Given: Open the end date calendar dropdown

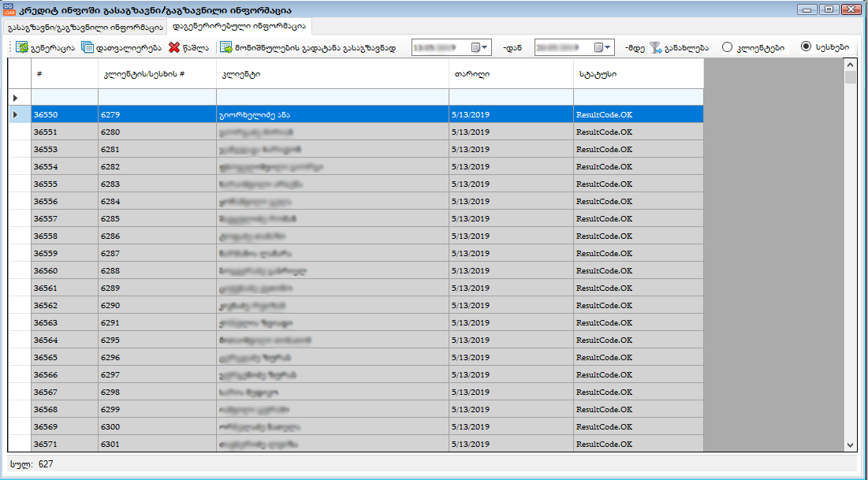Looking at the screenshot, I should tap(603, 47).
